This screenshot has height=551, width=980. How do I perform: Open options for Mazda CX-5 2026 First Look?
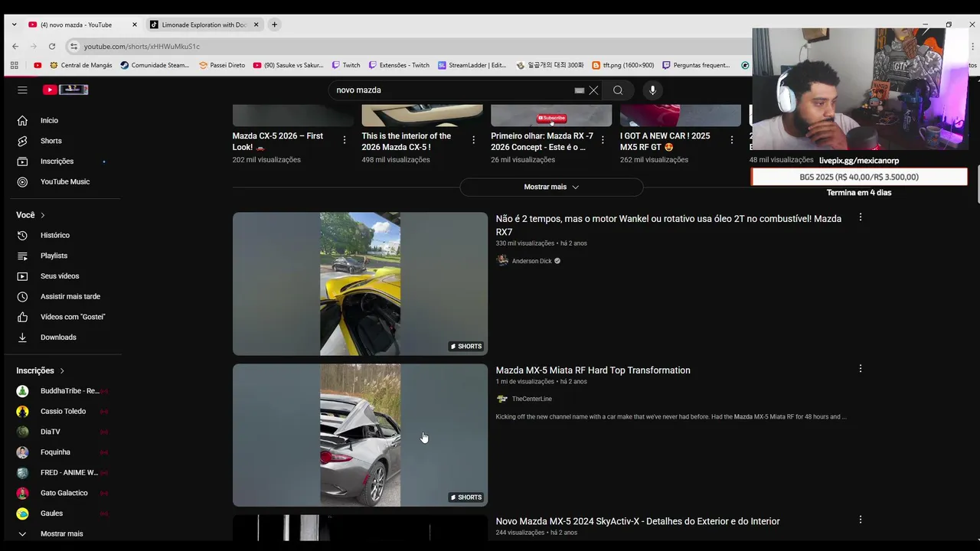[345, 140]
